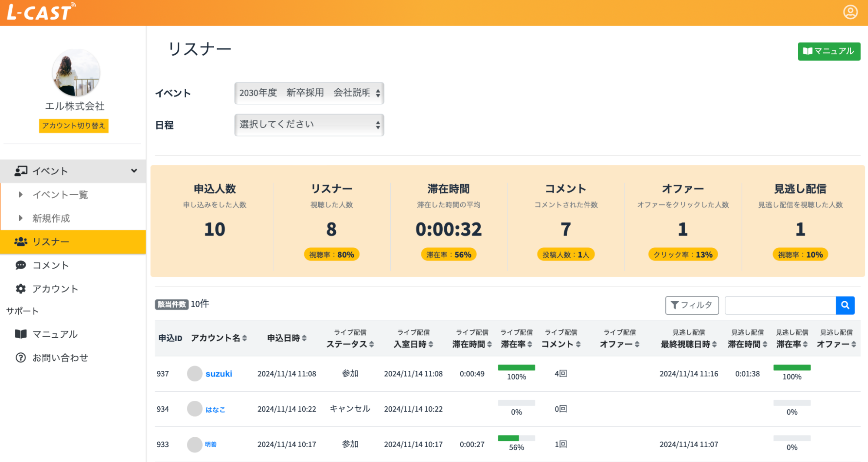
Task: Select 新規作成 in the sidebar
Action: click(x=51, y=218)
